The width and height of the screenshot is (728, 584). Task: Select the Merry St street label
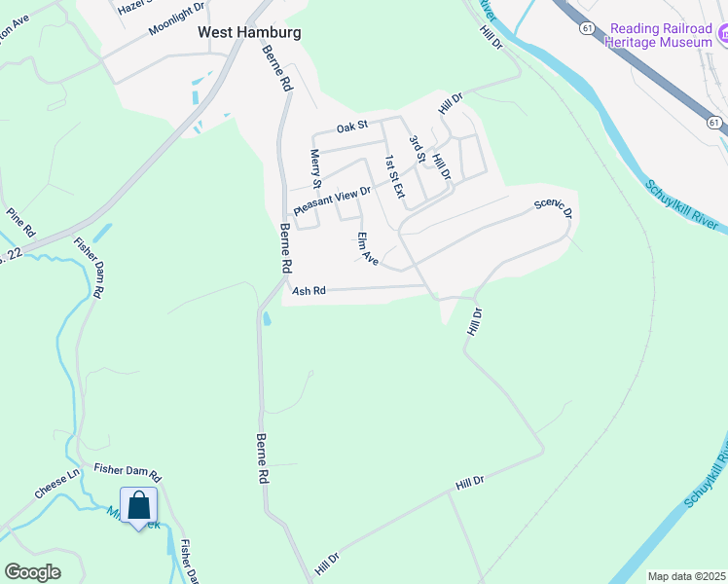click(315, 168)
